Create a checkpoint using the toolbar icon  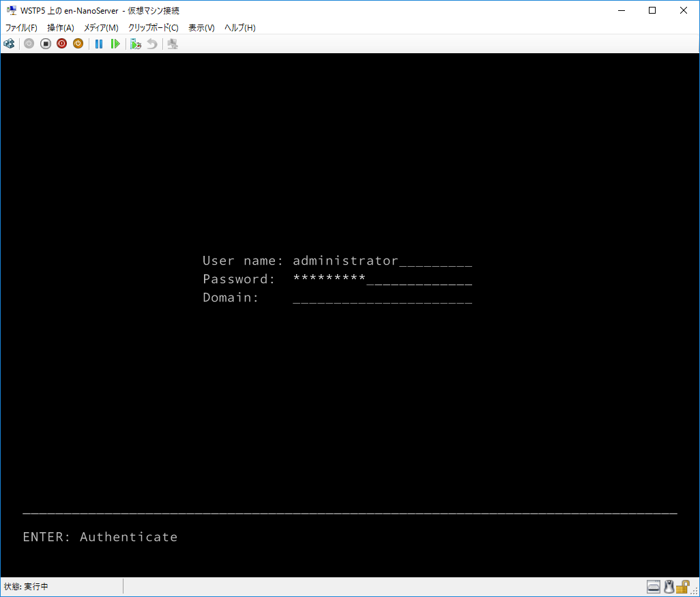click(x=136, y=44)
